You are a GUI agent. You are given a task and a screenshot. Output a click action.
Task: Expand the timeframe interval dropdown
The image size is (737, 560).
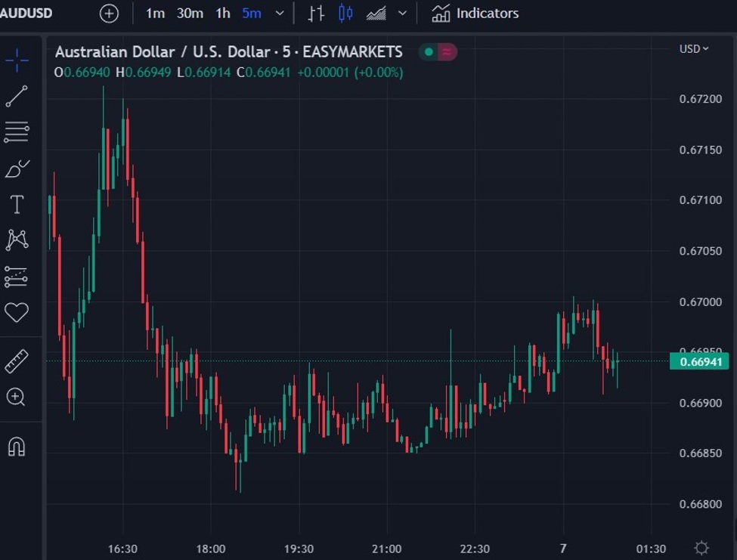pyautogui.click(x=280, y=13)
